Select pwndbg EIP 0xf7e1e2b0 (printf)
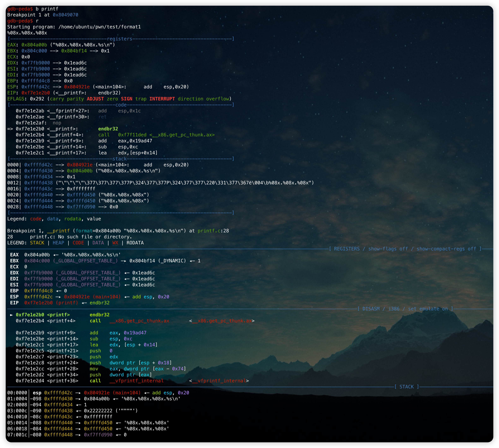The width and height of the screenshot is (499, 448). coord(51,303)
